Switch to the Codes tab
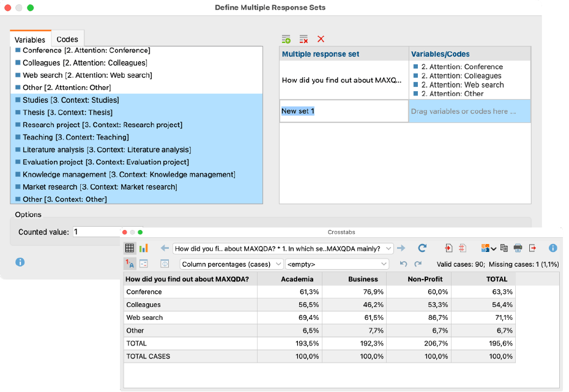The image size is (569, 392). click(x=67, y=39)
